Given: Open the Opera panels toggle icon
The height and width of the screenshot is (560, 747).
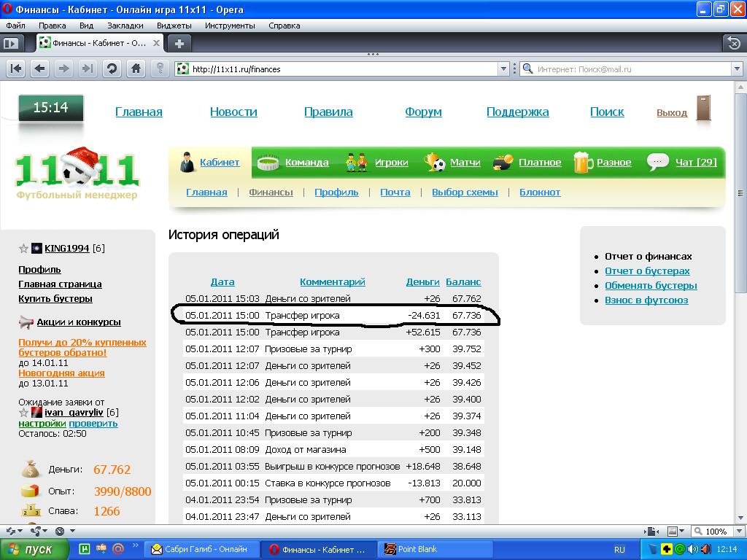Looking at the screenshot, I should 11,43.
